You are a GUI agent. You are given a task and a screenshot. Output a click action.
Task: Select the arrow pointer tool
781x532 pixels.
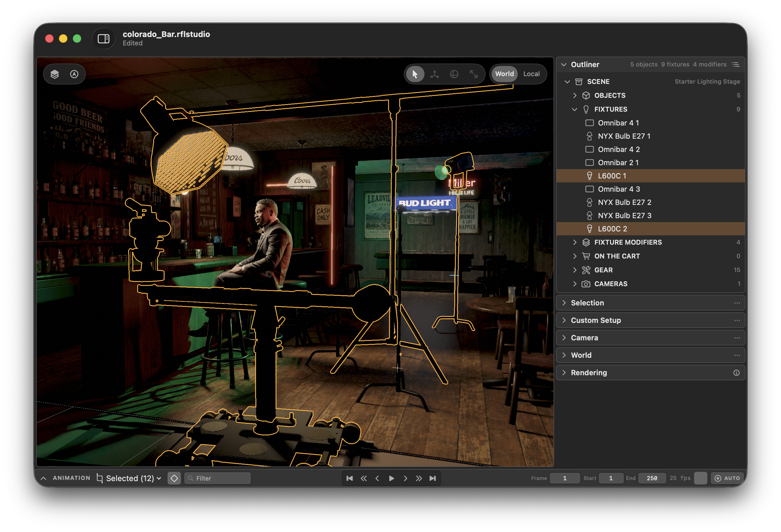[415, 74]
